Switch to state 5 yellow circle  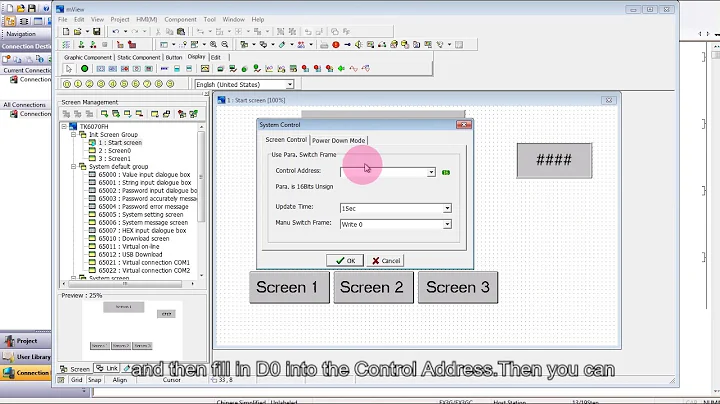pos(124,84)
